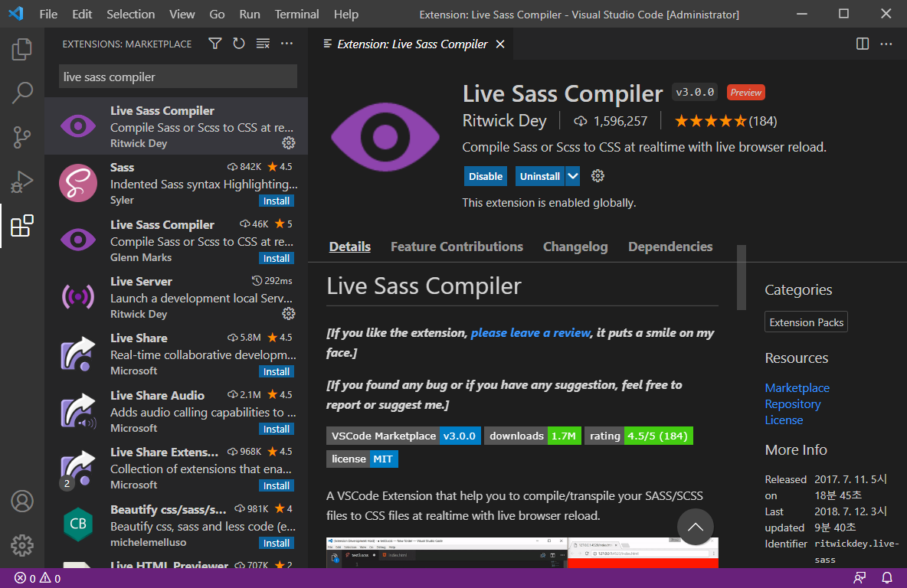Open manage gear for Live Sass Compiler row

289,142
